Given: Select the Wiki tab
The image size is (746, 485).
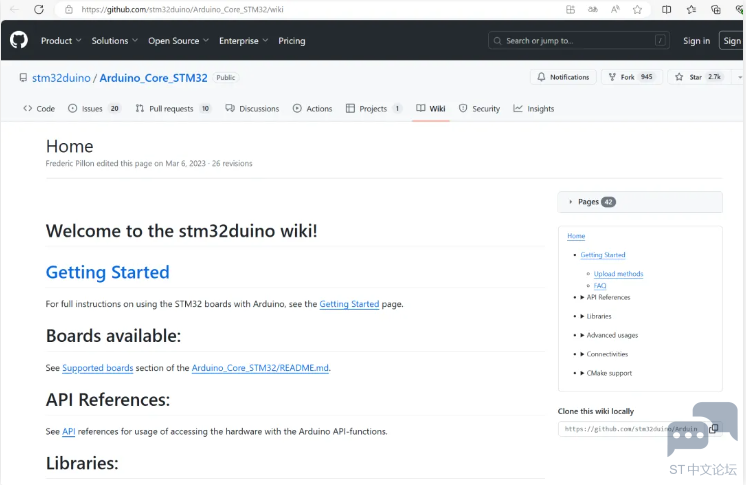Looking at the screenshot, I should click(431, 109).
